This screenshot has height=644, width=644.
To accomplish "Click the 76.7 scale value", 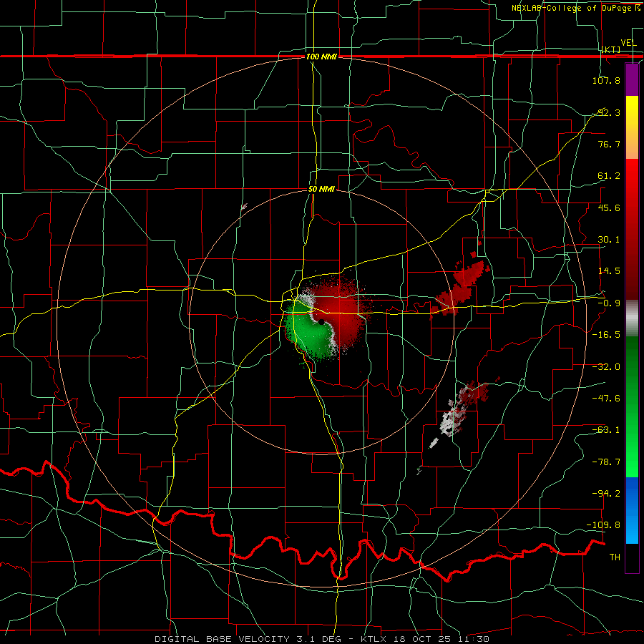I will coord(609,144).
